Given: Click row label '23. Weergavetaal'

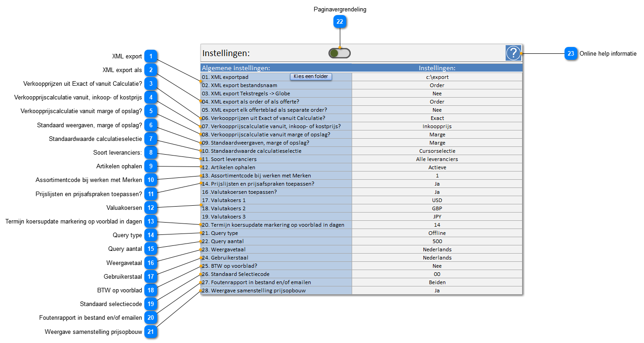Looking at the screenshot, I should coord(225,249).
